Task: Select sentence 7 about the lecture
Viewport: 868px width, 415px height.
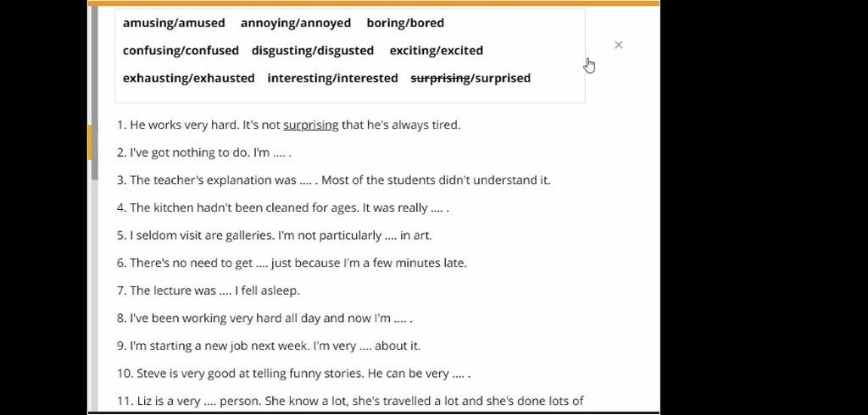Action: [x=208, y=290]
